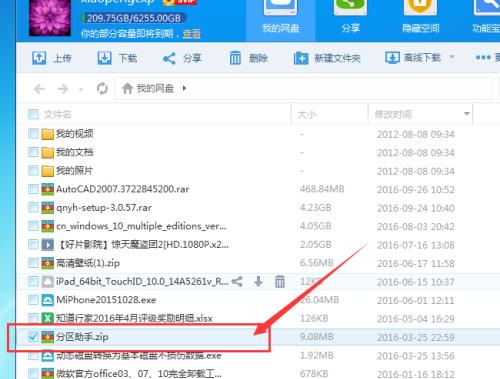Screen dimensions: 500x379
Task: Open the 修改时间 sort dropdown arrow
Action: (467, 114)
